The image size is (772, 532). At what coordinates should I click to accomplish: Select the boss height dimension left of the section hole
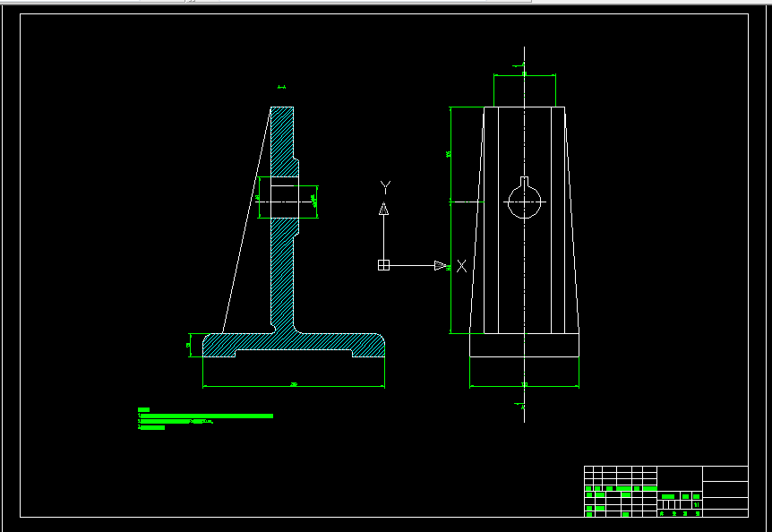tap(259, 197)
